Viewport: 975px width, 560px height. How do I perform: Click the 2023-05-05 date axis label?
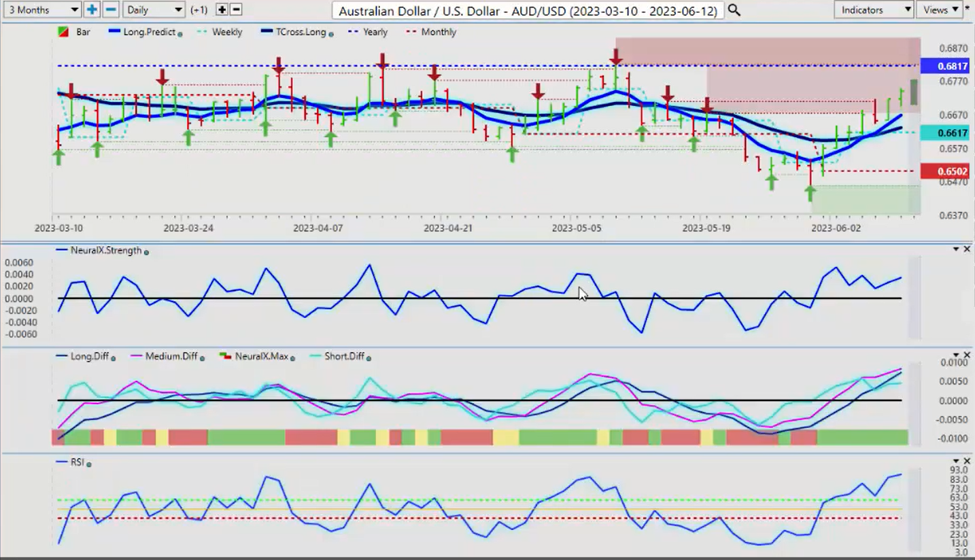[x=577, y=228]
